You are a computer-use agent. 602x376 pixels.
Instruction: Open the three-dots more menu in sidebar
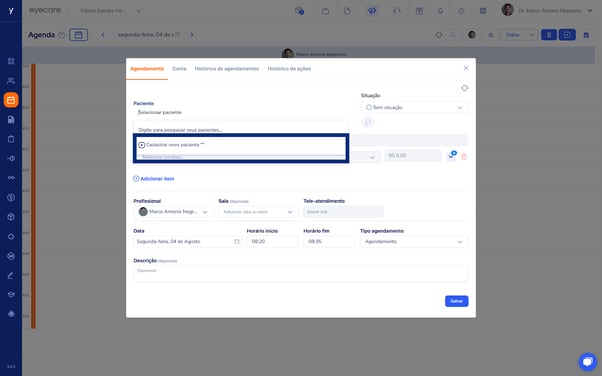(x=11, y=366)
